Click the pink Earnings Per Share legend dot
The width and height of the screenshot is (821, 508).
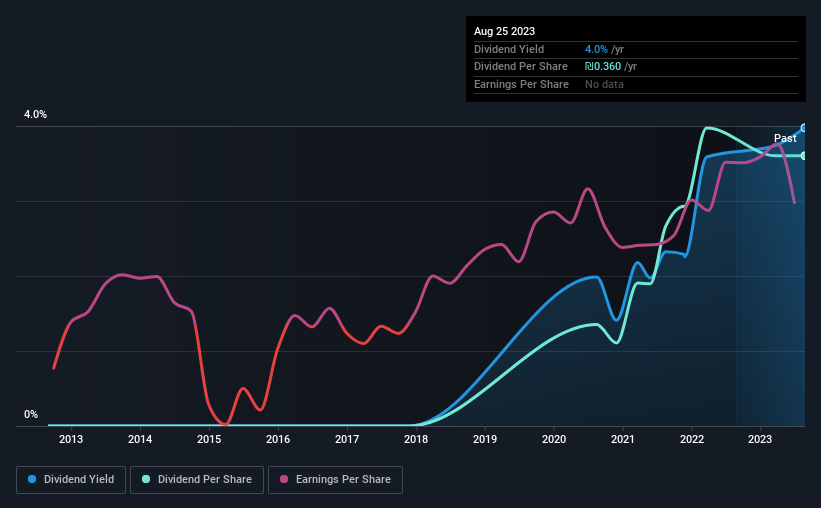(x=284, y=479)
